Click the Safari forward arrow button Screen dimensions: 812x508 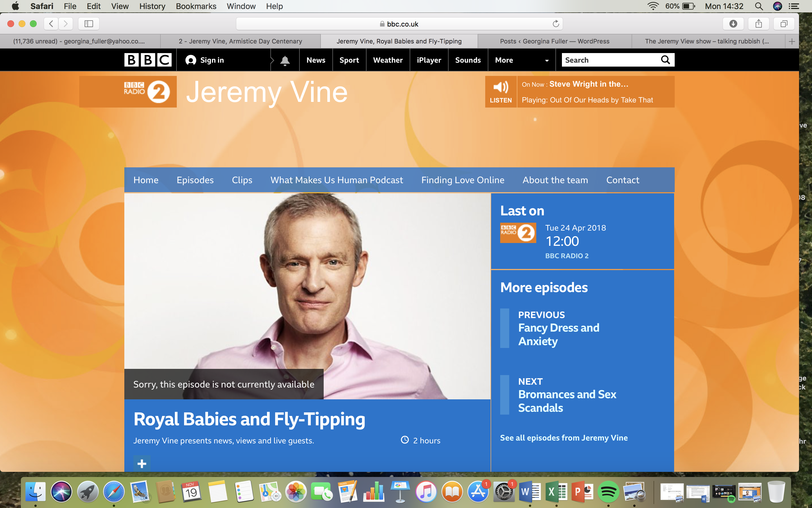click(66, 23)
